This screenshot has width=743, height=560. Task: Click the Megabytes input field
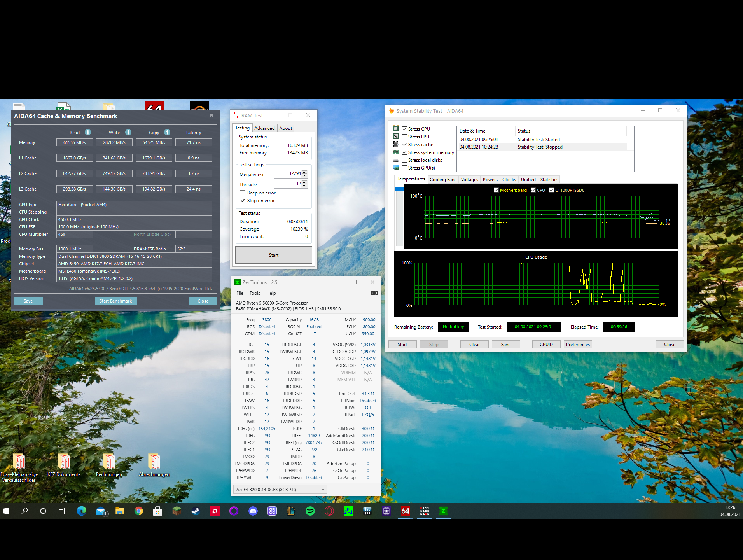click(288, 173)
